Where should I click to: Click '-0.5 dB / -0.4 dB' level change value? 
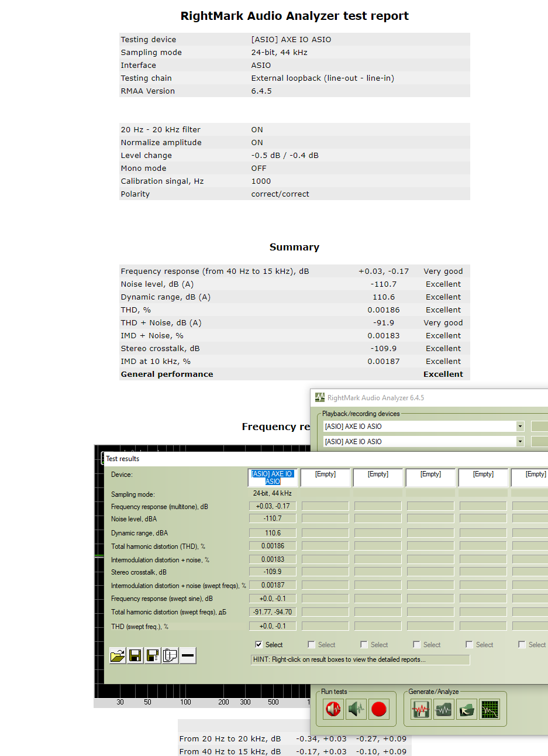pos(285,155)
